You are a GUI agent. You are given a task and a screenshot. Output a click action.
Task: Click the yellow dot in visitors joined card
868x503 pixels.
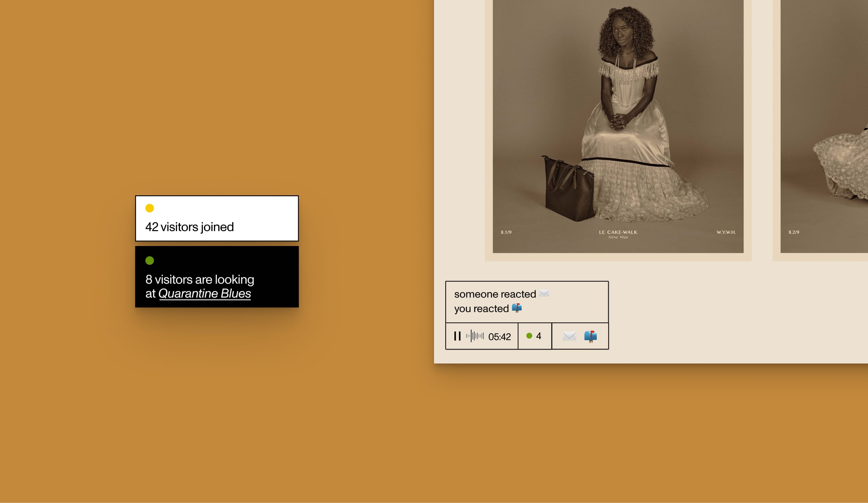pos(150,208)
